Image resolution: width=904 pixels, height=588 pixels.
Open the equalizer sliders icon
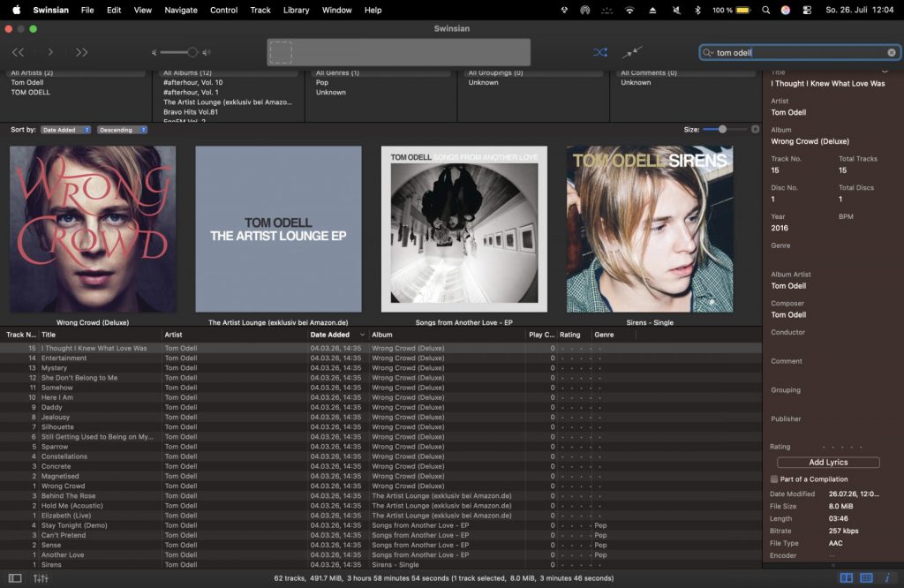41,578
